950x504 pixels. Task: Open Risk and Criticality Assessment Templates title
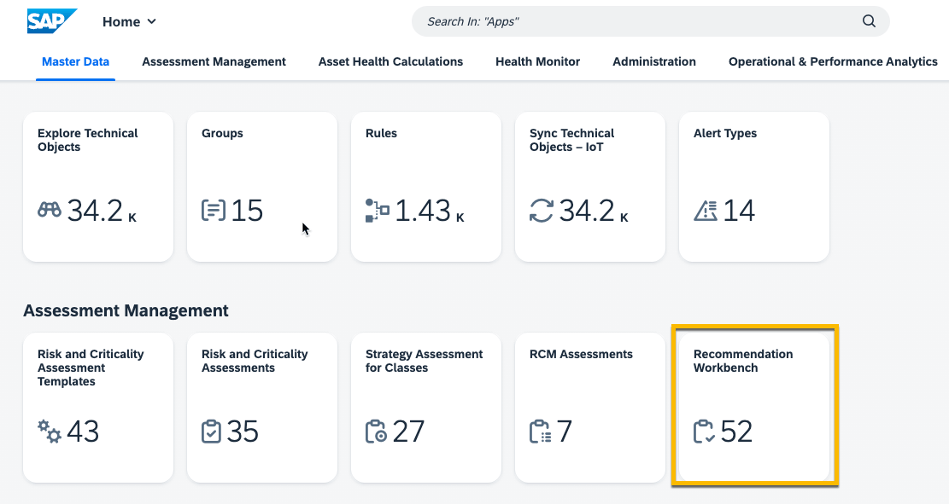click(x=91, y=368)
